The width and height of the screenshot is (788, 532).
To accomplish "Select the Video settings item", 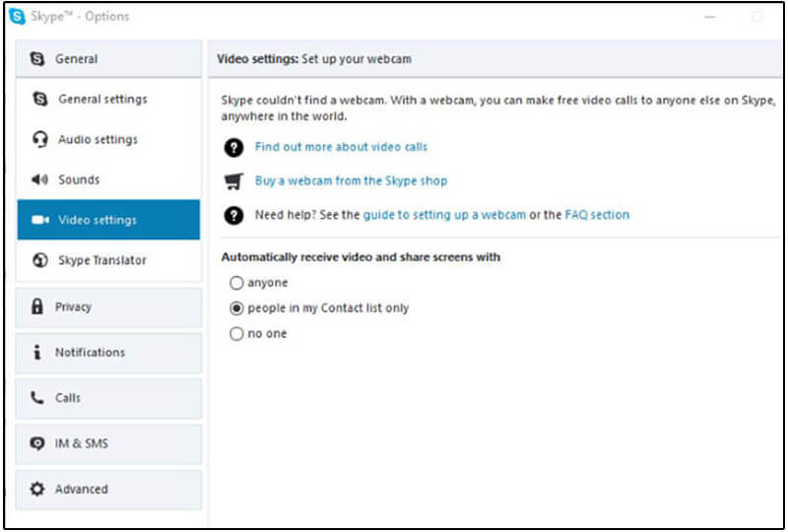I will coord(108,220).
